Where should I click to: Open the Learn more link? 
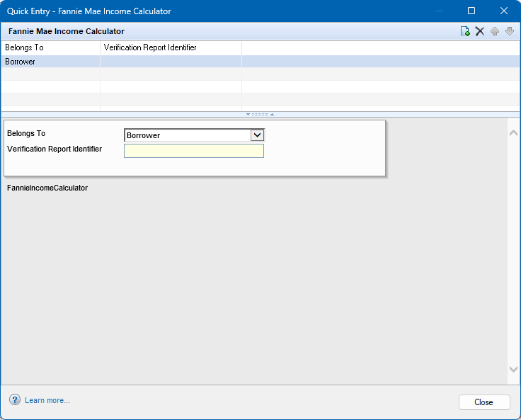click(47, 400)
